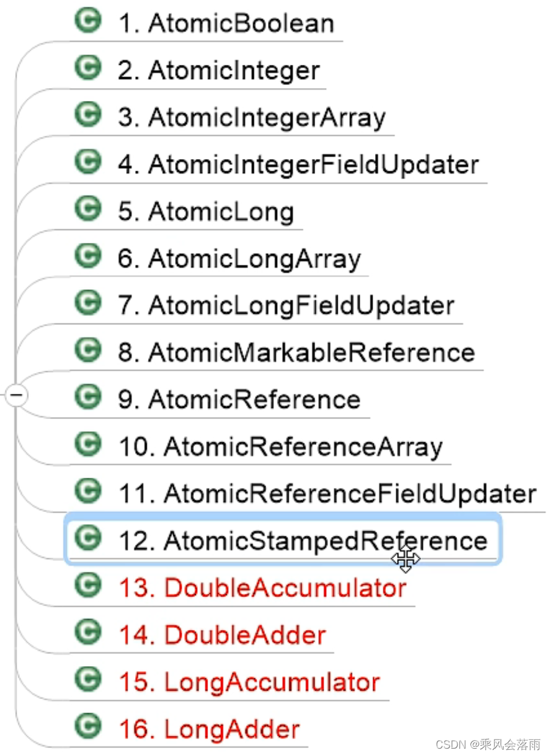Select the AtomicReference node
The height and width of the screenshot is (756, 550).
[239, 399]
